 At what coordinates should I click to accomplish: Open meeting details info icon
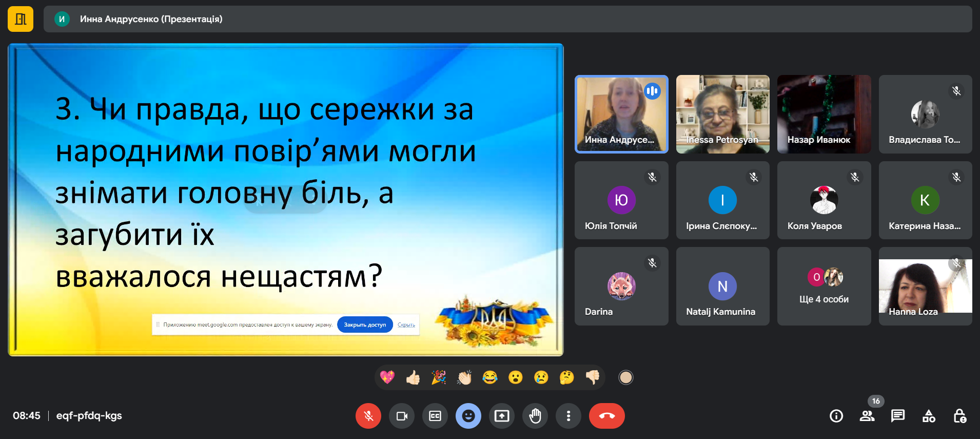(836, 416)
